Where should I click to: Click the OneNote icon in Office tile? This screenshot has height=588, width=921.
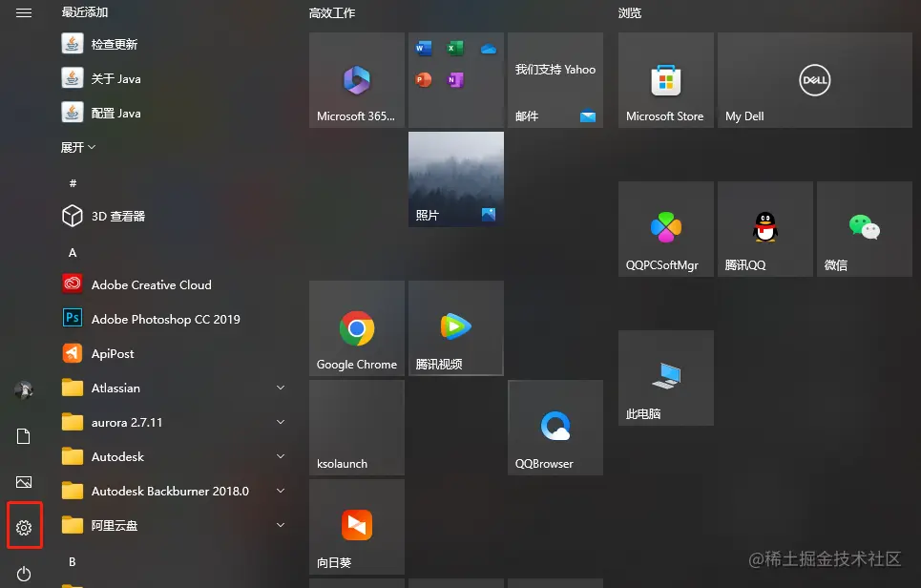[x=455, y=79]
